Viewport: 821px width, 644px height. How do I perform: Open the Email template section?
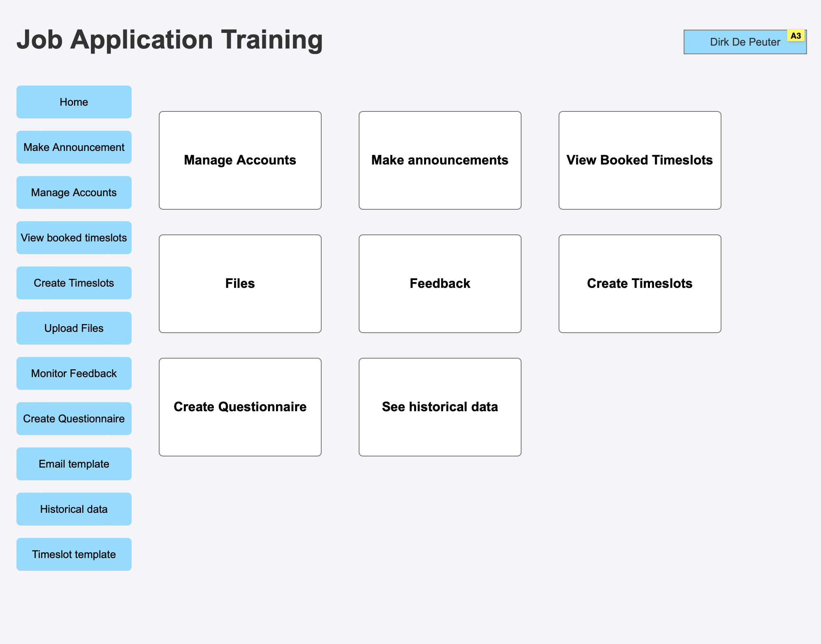click(x=74, y=463)
